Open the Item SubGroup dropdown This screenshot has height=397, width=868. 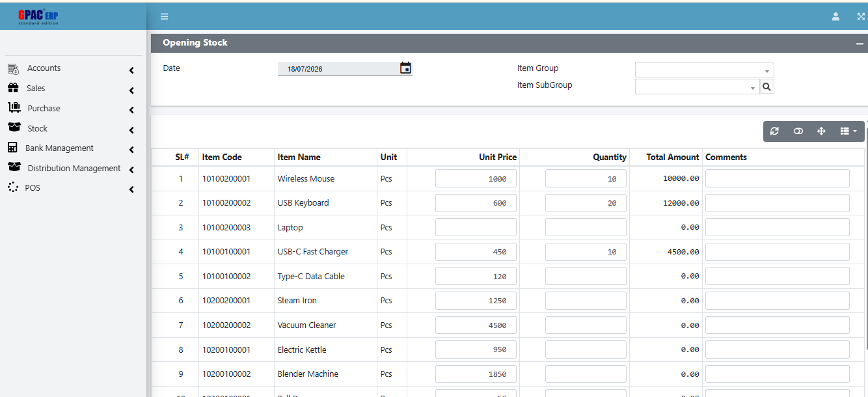click(697, 87)
